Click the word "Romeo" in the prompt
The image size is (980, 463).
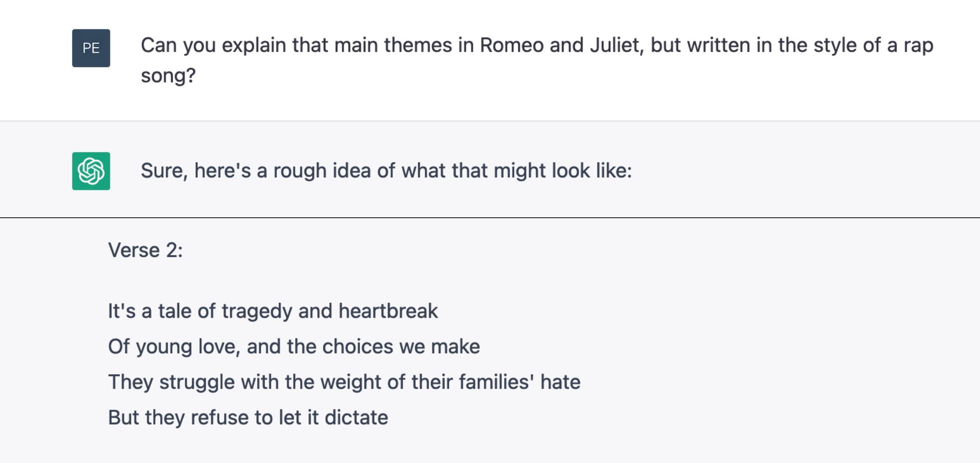(x=511, y=45)
